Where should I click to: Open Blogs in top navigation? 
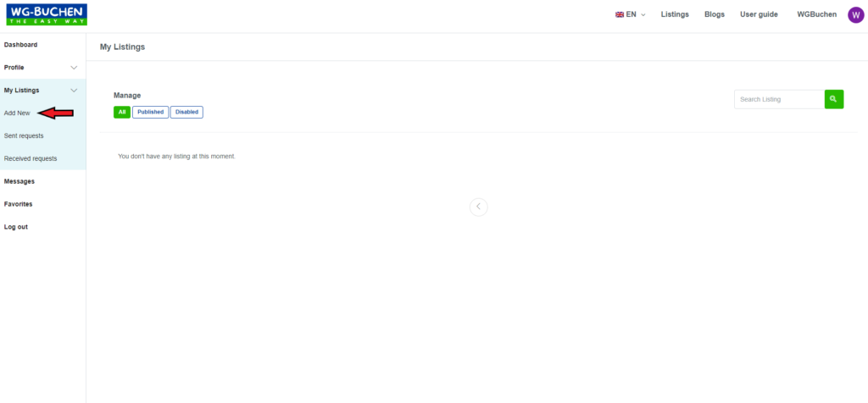coord(714,14)
